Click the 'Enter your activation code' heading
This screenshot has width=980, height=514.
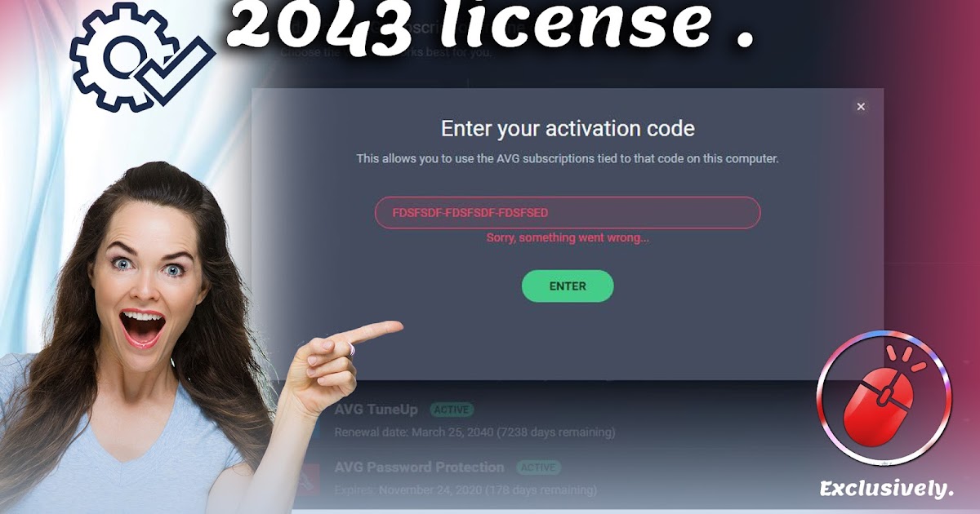pyautogui.click(x=568, y=128)
